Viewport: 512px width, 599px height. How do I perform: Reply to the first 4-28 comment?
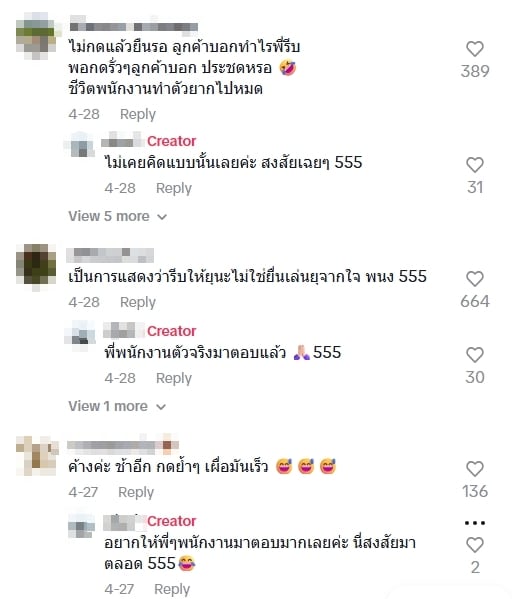138,114
